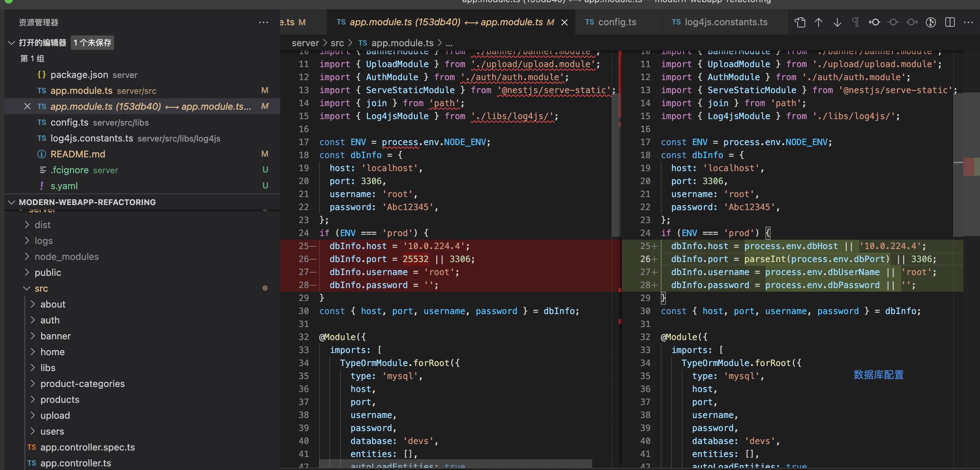The image size is (980, 470).
Task: Compare with previous revision circle-arrow icon
Action: click(874, 22)
